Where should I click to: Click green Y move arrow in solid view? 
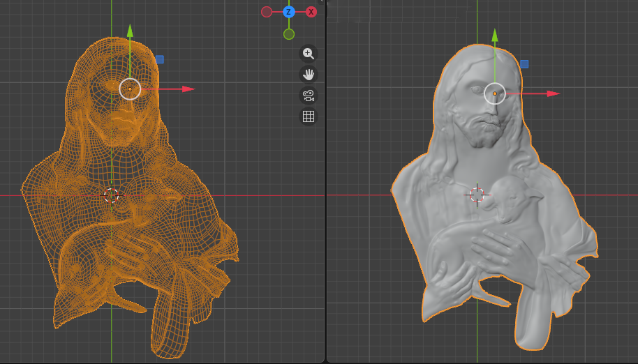(x=495, y=35)
